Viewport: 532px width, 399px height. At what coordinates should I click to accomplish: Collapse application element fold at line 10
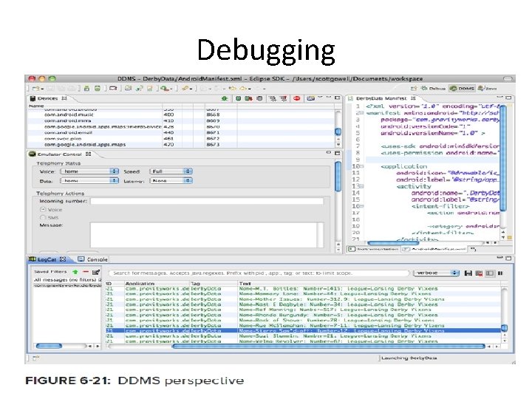coord(361,166)
